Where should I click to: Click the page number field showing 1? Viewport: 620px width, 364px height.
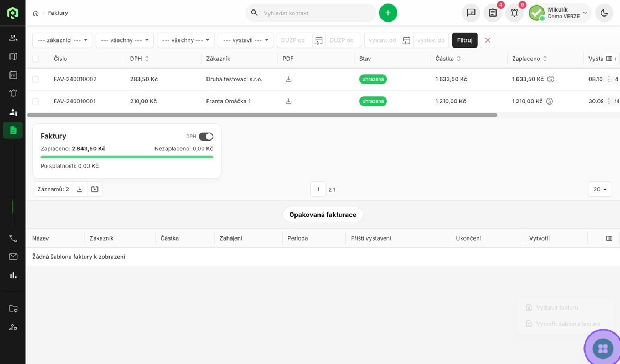[x=318, y=189]
